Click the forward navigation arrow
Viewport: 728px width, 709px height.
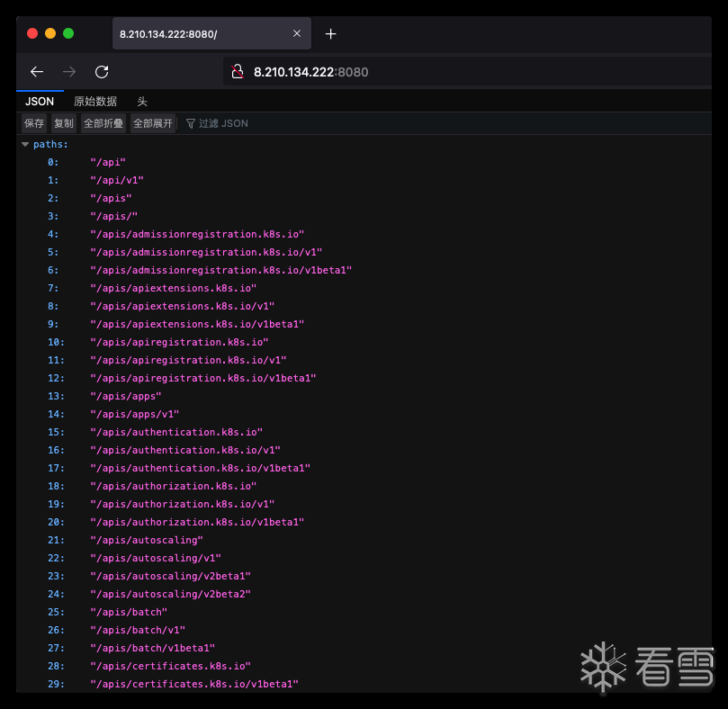tap(69, 72)
